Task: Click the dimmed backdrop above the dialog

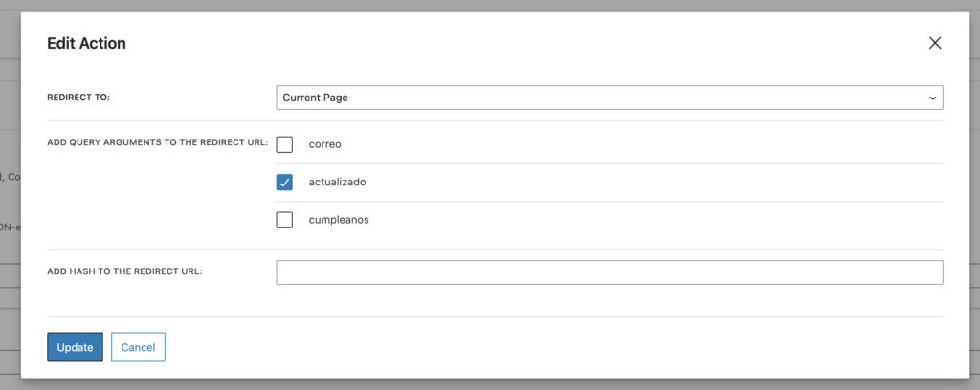Action: (479, 6)
